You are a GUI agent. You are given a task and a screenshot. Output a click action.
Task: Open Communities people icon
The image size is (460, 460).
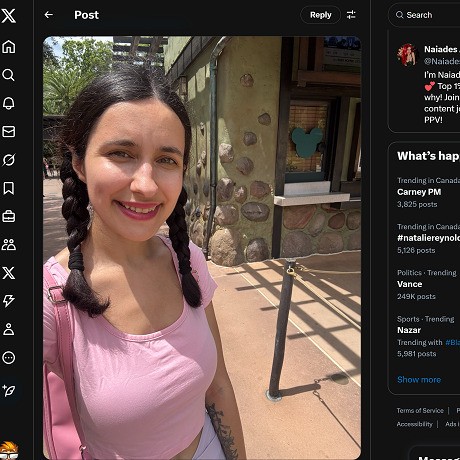(x=9, y=245)
